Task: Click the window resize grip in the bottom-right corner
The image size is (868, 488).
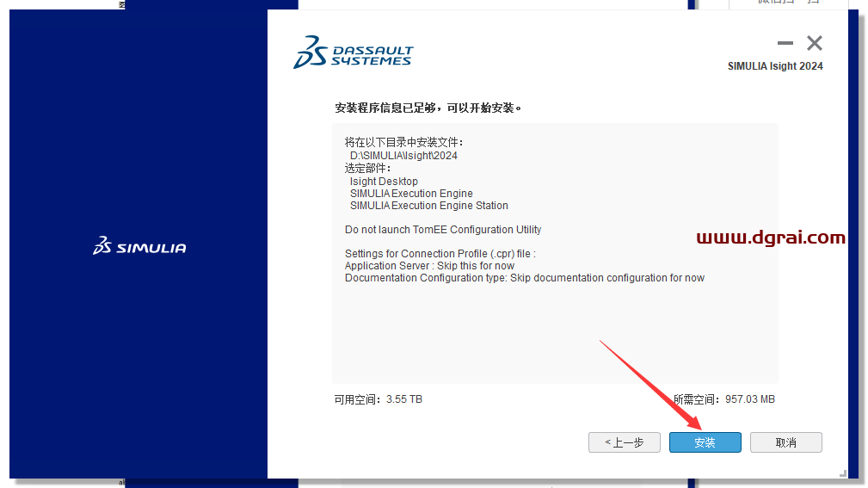Action: (842, 473)
